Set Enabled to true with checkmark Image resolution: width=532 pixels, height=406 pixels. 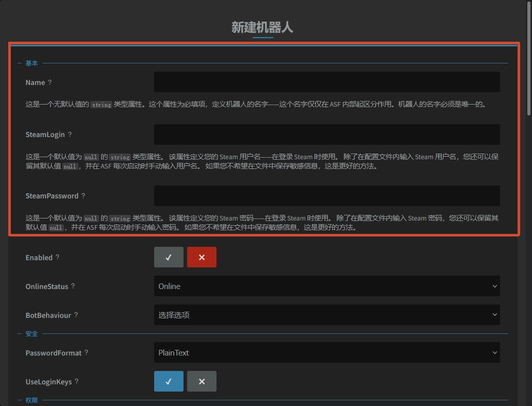click(169, 257)
